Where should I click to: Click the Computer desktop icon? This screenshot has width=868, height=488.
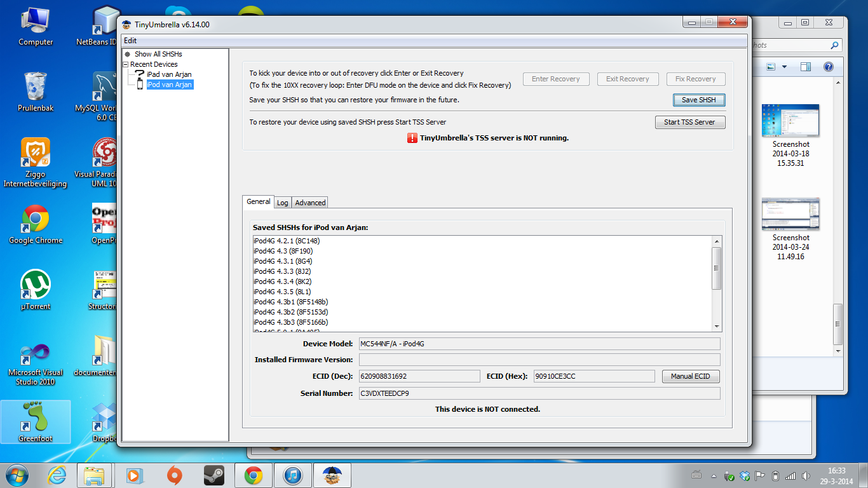click(36, 27)
